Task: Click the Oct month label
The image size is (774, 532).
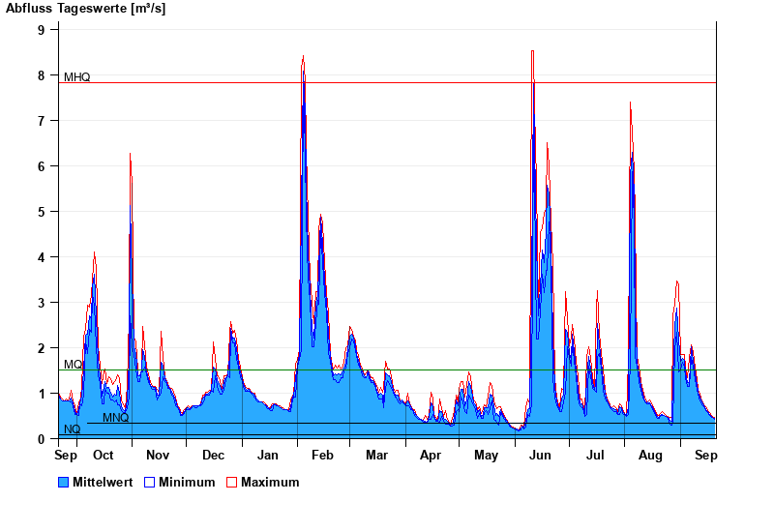Action: (103, 455)
